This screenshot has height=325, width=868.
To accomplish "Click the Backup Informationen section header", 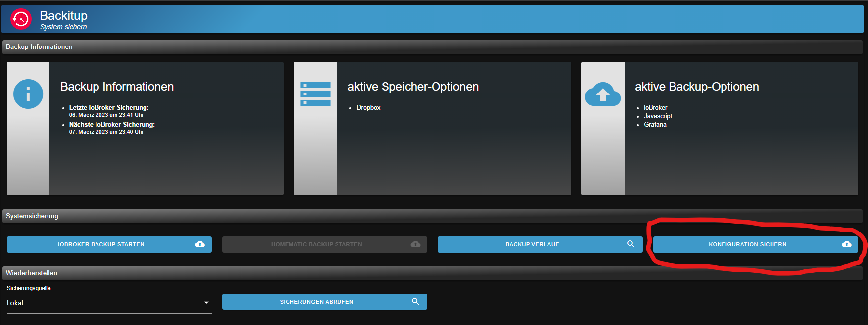I will 433,47.
